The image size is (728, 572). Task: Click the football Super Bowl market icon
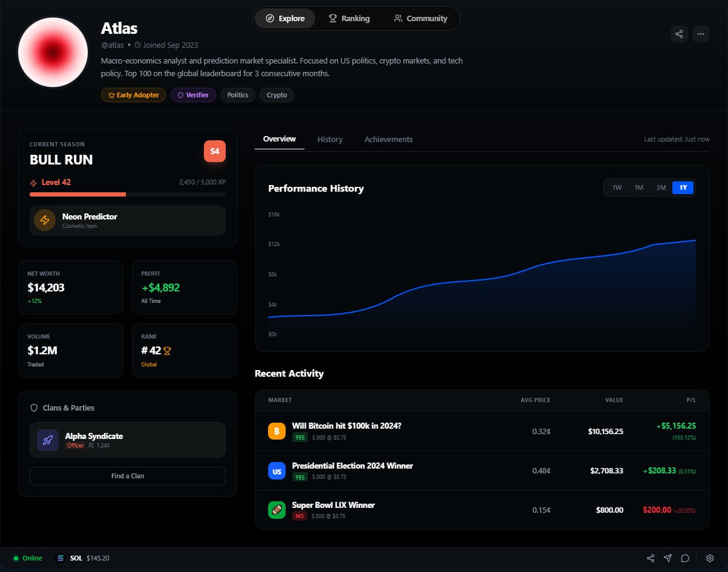tap(277, 510)
